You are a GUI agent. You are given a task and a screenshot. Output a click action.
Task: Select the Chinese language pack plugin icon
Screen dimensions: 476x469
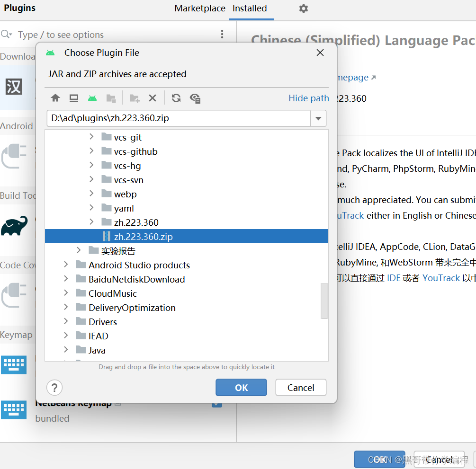(x=14, y=87)
